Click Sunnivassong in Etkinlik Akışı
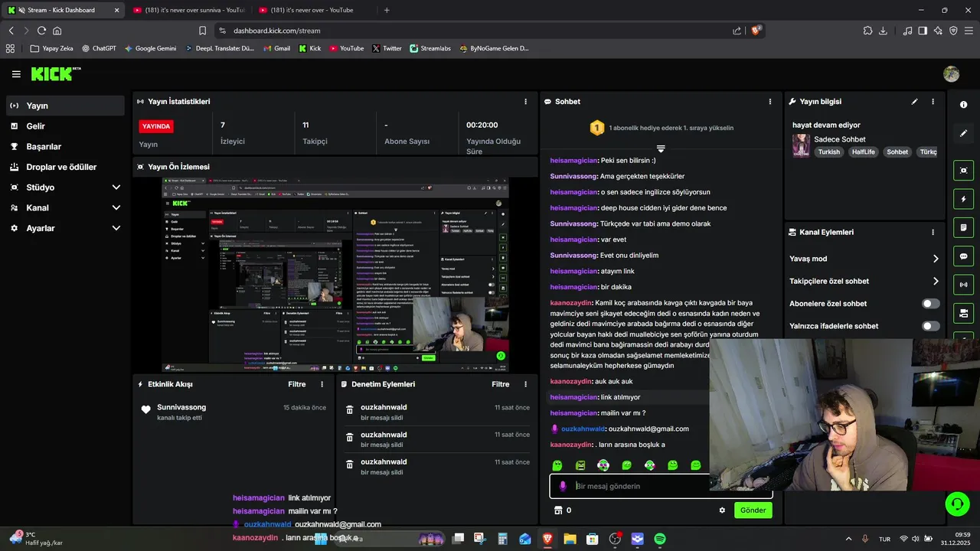 pos(181,407)
